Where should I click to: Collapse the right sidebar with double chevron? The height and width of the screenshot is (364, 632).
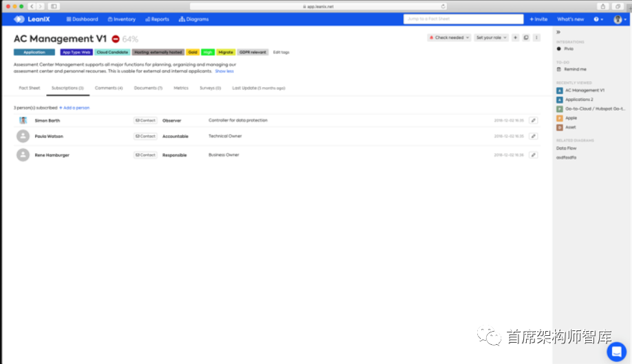(x=558, y=32)
